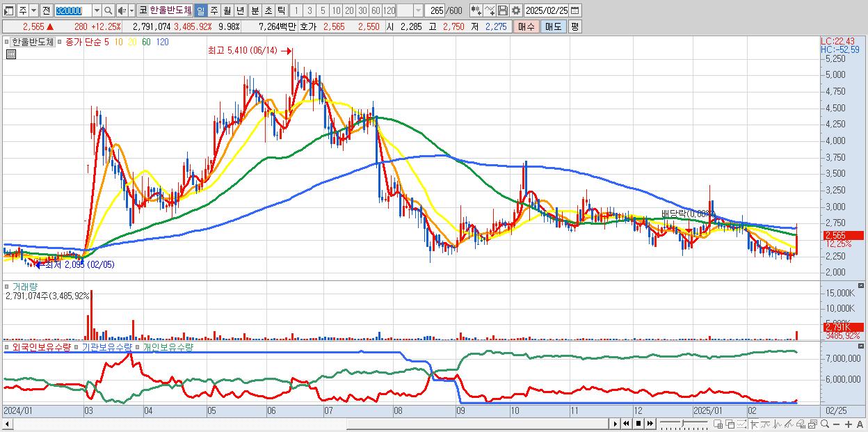Click the 기관보유수량 legend label
This screenshot has width=868, height=432.
108,346
